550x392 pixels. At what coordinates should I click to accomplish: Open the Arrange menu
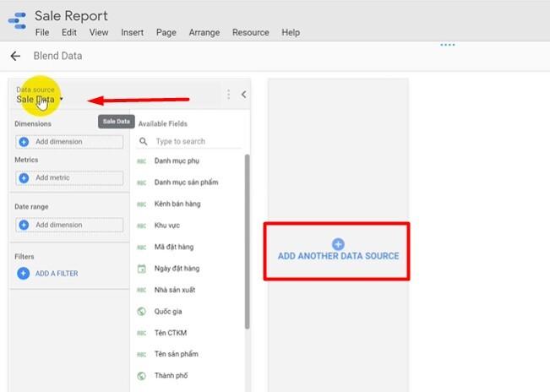click(x=204, y=32)
